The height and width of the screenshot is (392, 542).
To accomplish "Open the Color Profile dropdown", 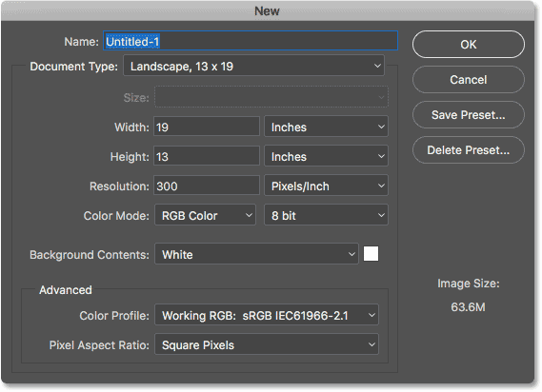I will [267, 315].
